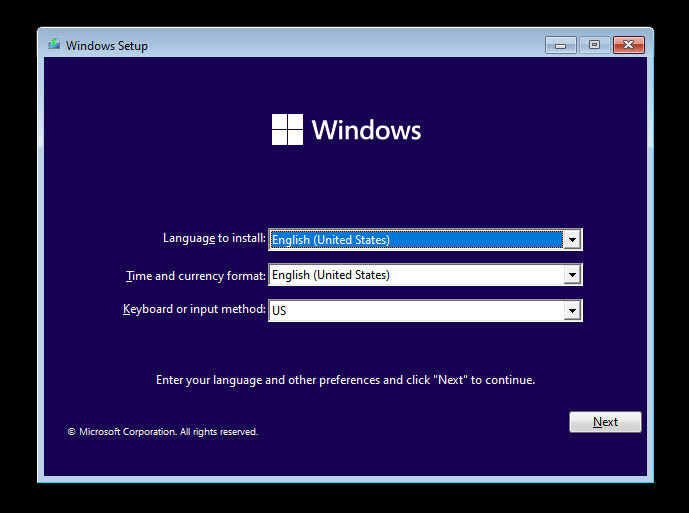Click the "Windows Setup" title text
The height and width of the screenshot is (513, 689).
pyautogui.click(x=107, y=46)
